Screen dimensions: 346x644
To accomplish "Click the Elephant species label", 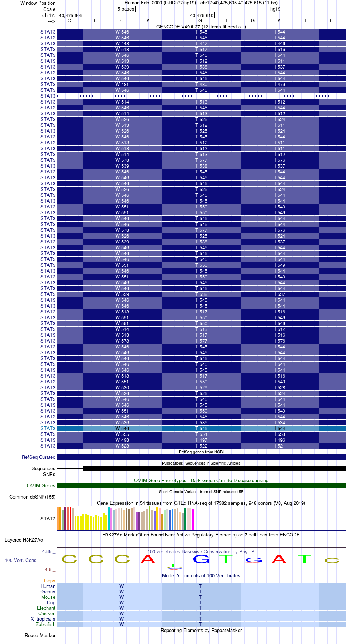I will [x=46, y=608].
